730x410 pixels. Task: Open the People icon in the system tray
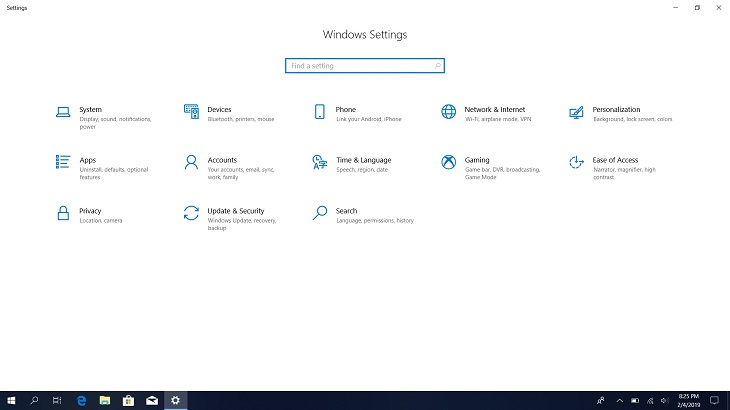click(601, 400)
